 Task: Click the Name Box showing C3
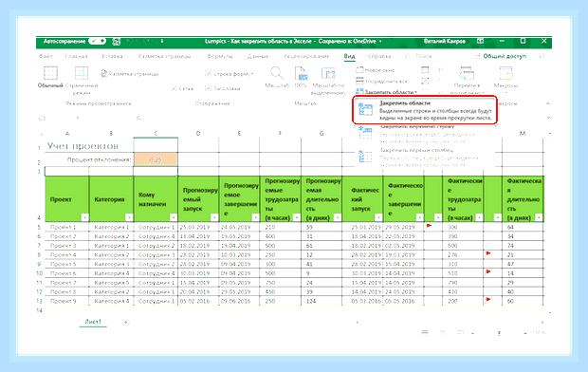pyautogui.click(x=58, y=119)
